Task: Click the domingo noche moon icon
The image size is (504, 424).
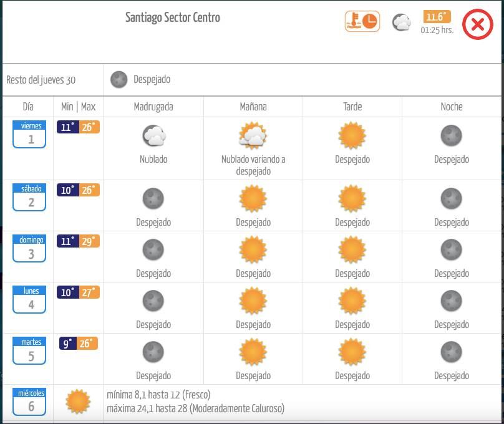Action: click(x=452, y=250)
